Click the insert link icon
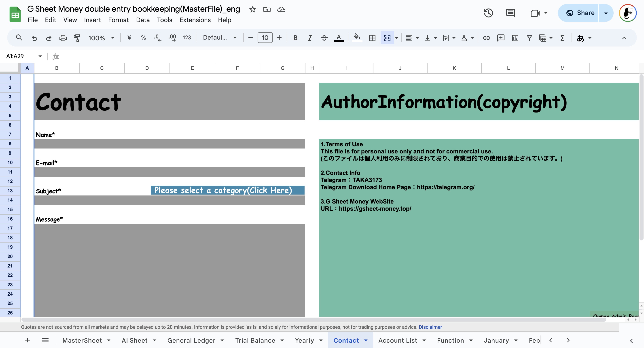This screenshot has width=644, height=348. [x=486, y=38]
